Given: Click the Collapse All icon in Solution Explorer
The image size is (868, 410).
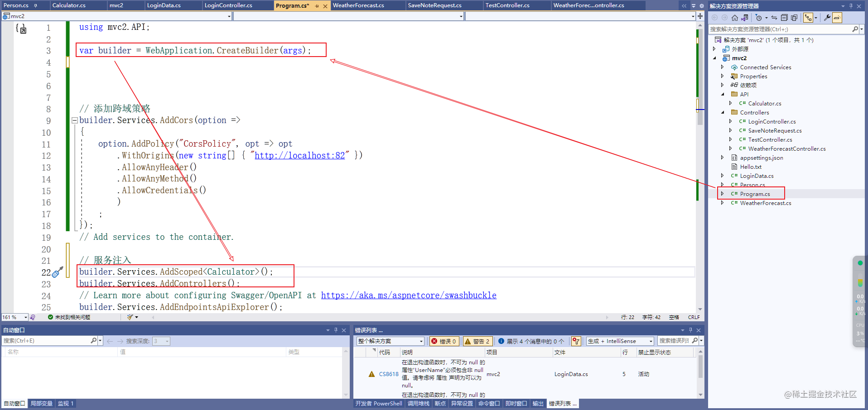Looking at the screenshot, I should click(x=785, y=18).
